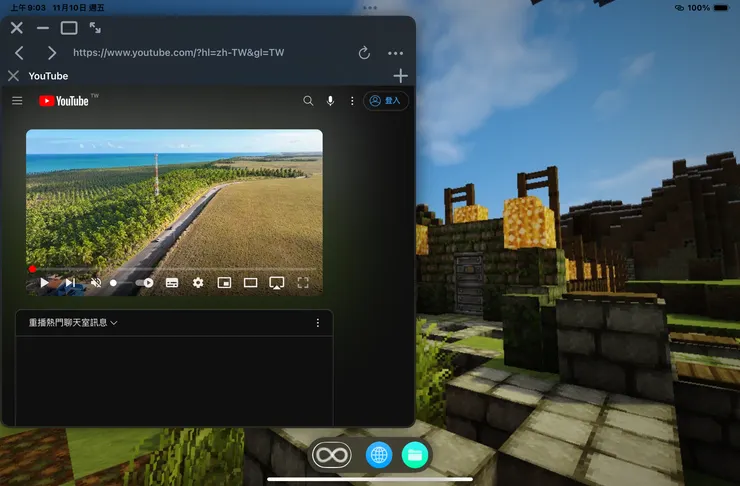
Task: Reload the YouTube page
Action: tap(364, 53)
